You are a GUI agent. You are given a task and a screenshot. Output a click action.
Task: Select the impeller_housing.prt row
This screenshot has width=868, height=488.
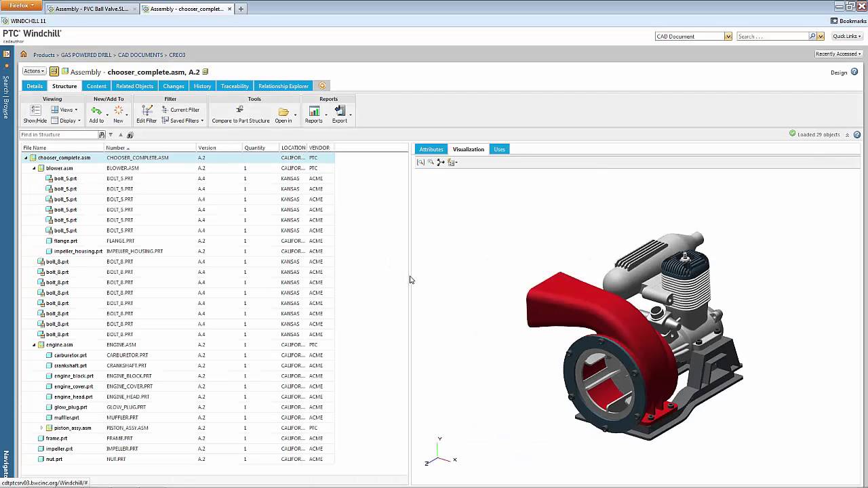[178, 251]
